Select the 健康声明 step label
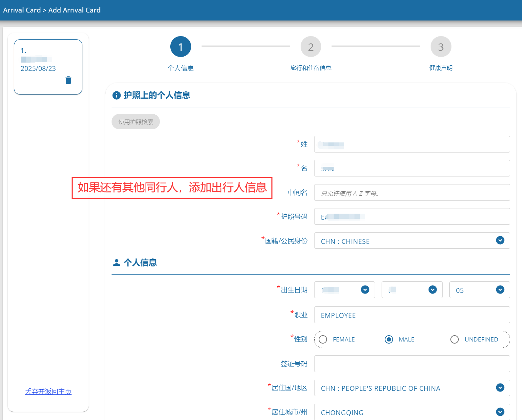522x420 pixels. pos(441,68)
